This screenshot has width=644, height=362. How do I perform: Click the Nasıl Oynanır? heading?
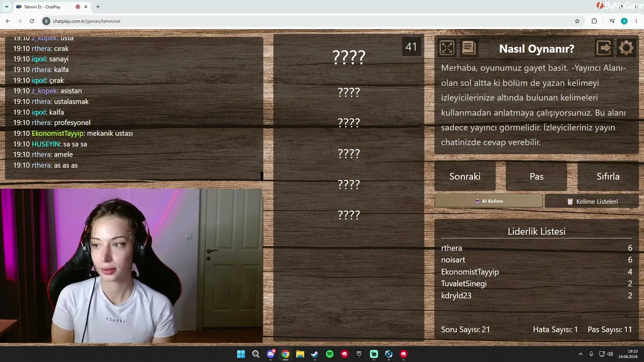coord(536,49)
